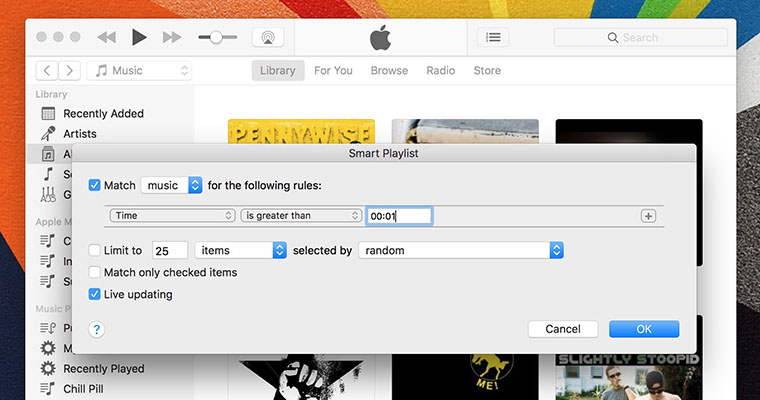Open the items unit dropdown
The width and height of the screenshot is (760, 400).
[240, 250]
